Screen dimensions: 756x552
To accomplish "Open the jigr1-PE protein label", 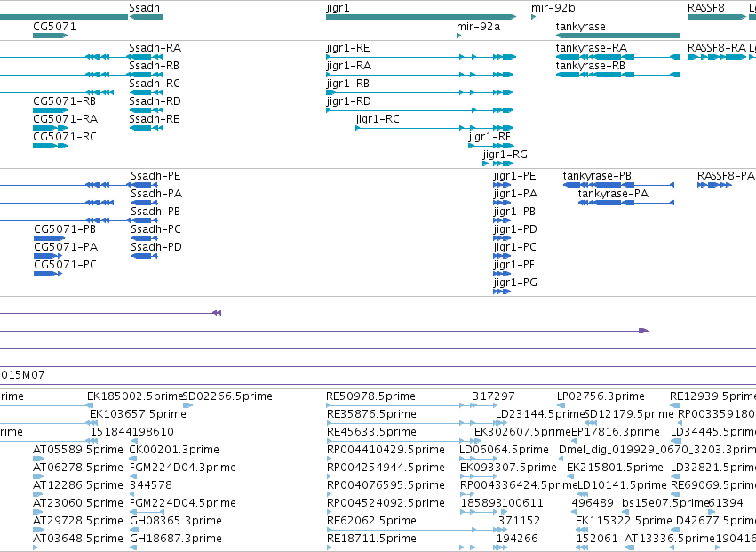I will click(x=514, y=176).
